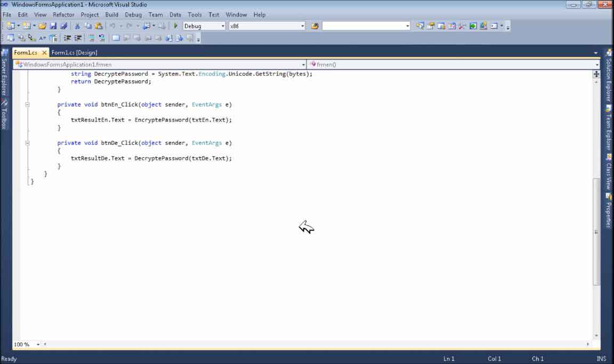The width and height of the screenshot is (614, 364).
Task: Click the Save file toolbar icon
Action: point(53,26)
